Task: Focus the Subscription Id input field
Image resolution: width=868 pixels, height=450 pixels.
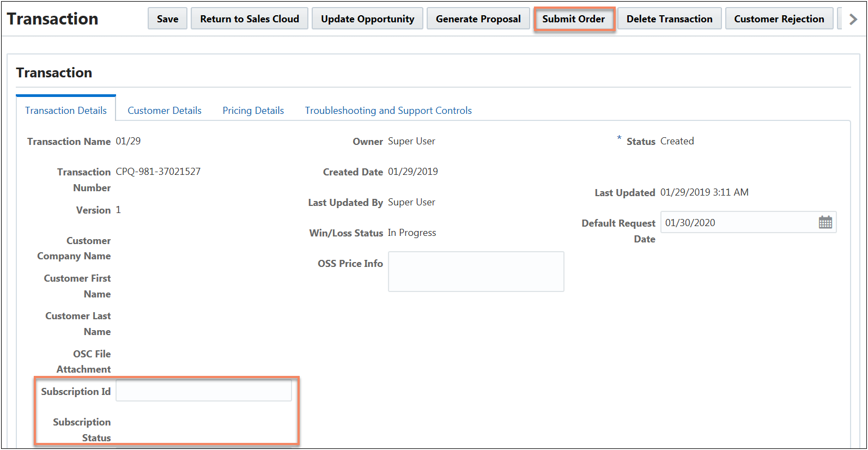Action: coord(203,391)
